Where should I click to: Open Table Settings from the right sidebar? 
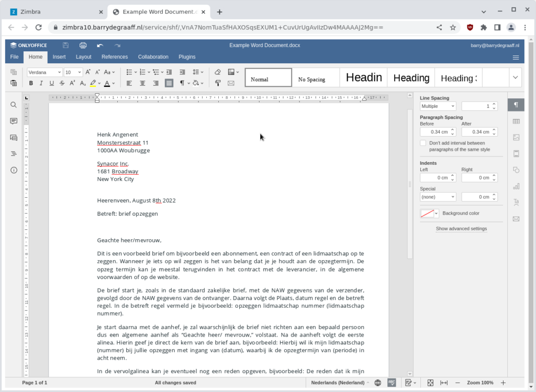coord(516,121)
